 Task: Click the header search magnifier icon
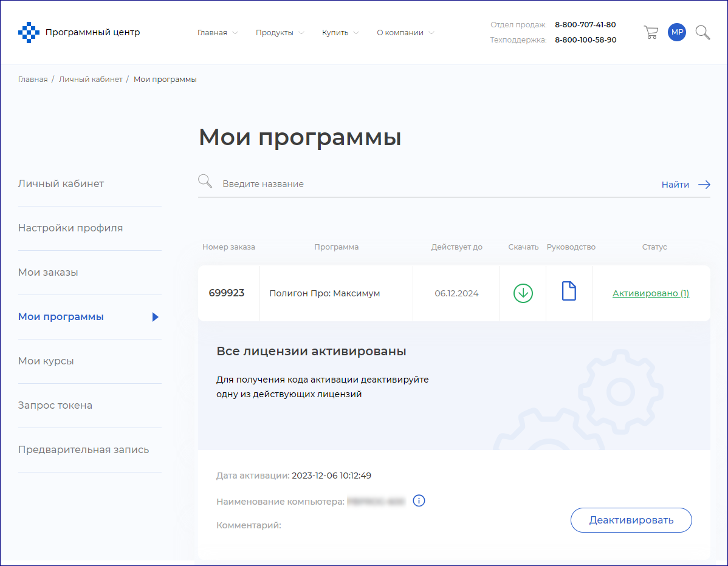pyautogui.click(x=702, y=33)
